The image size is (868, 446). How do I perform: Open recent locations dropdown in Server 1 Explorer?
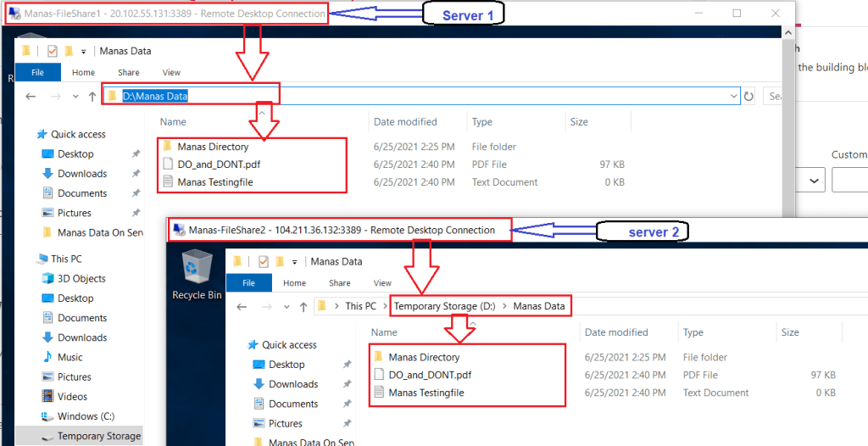tap(75, 97)
